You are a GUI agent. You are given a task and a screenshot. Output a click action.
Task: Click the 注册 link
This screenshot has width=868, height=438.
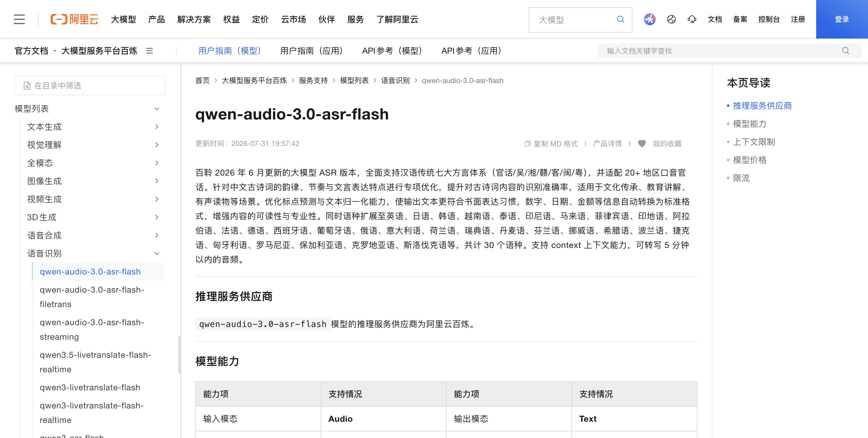(x=798, y=19)
